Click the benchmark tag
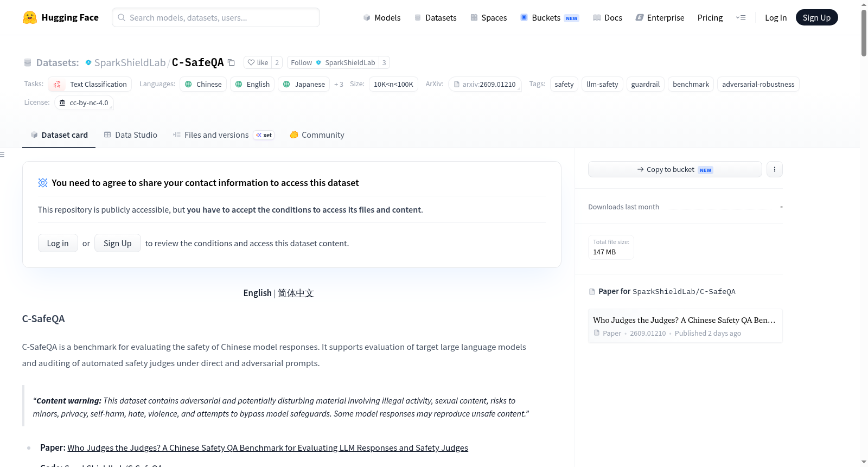 tap(691, 84)
